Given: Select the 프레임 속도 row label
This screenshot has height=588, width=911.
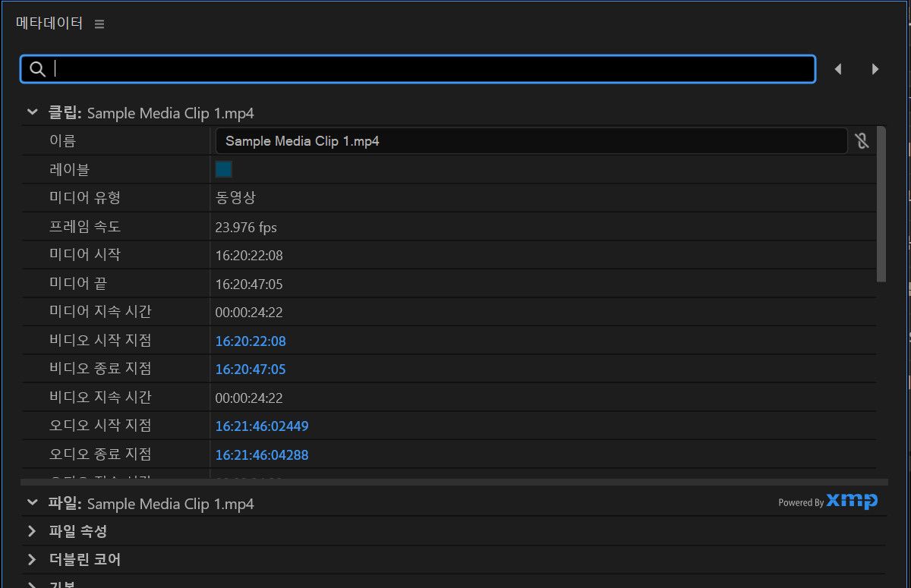Looking at the screenshot, I should coord(85,227).
